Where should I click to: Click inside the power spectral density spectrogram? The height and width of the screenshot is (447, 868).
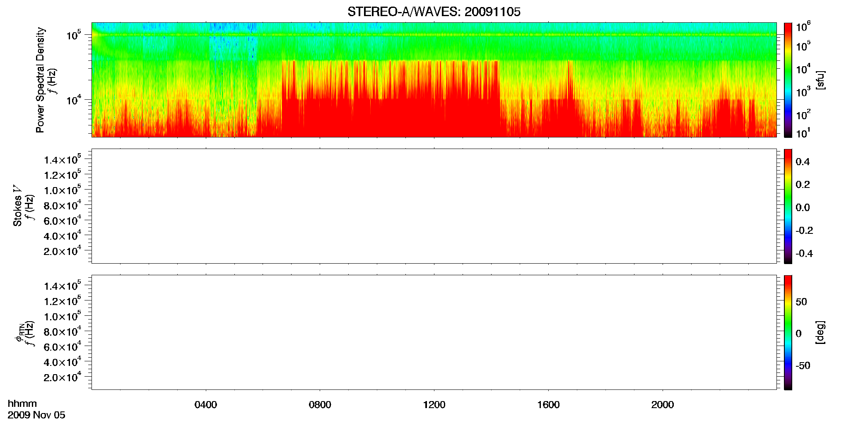[434, 79]
